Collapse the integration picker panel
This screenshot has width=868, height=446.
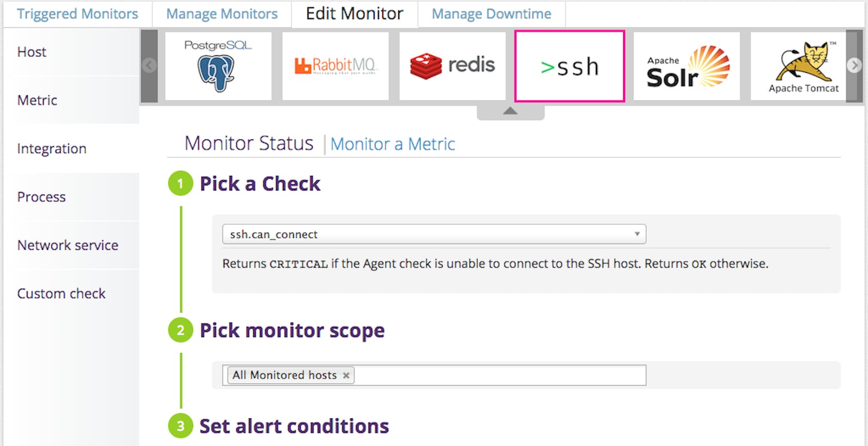tap(510, 110)
